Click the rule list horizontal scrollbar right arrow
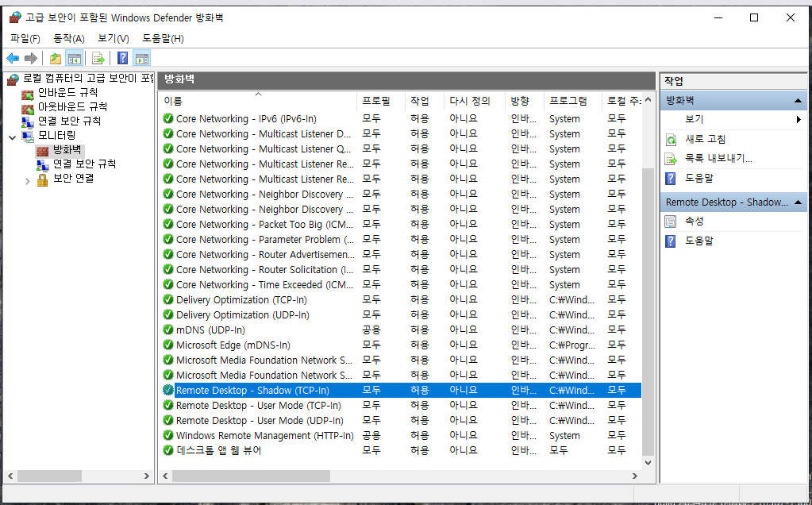812x505 pixels. [635, 476]
